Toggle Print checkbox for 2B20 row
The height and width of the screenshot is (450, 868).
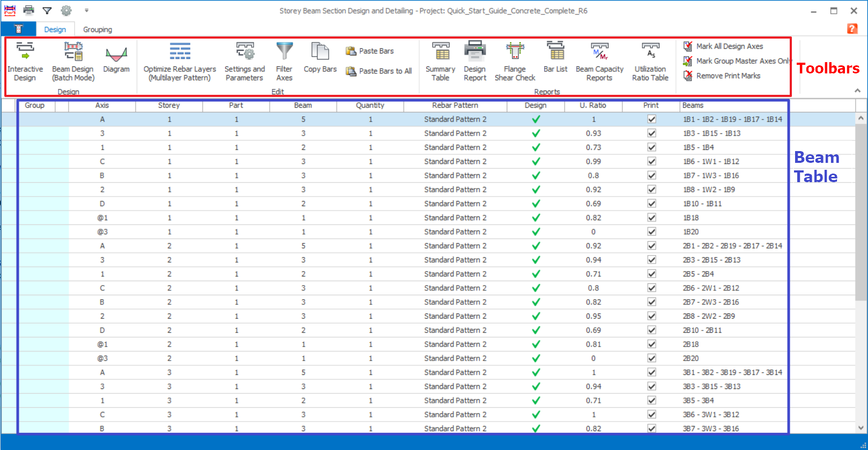(x=651, y=358)
